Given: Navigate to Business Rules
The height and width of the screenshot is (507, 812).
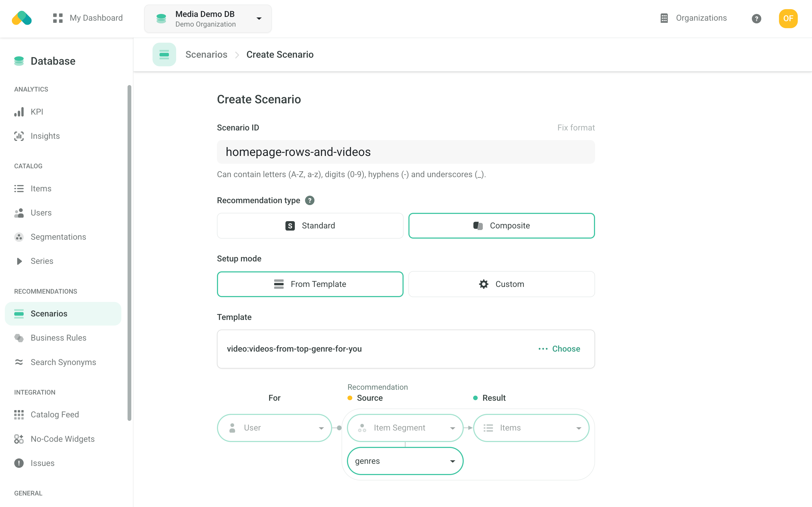Looking at the screenshot, I should pos(58,338).
